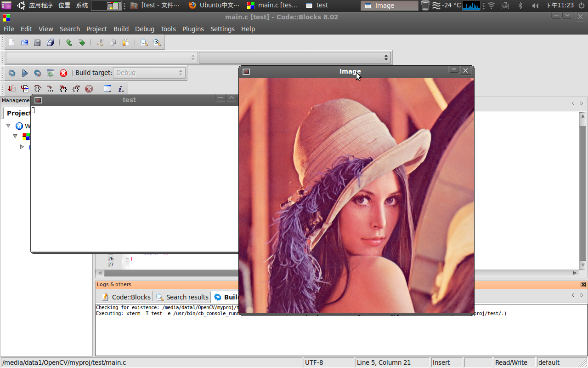Open the Tools menu
This screenshot has height=368, width=588.
(168, 29)
